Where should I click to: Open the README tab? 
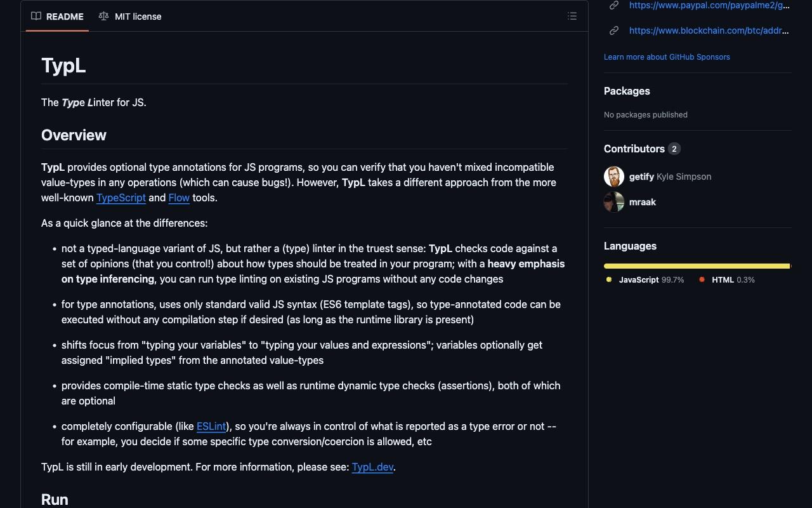(x=57, y=17)
